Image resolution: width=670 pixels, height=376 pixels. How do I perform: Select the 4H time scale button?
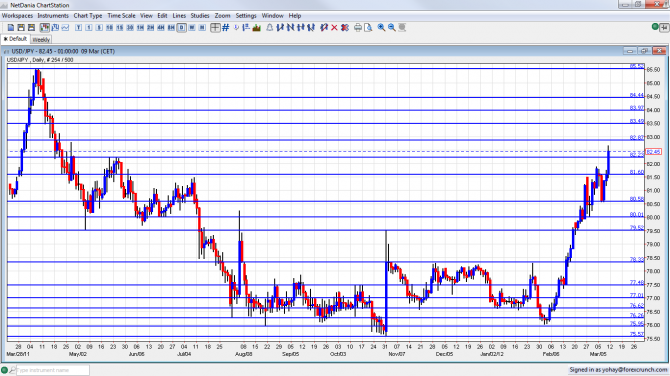[161, 28]
